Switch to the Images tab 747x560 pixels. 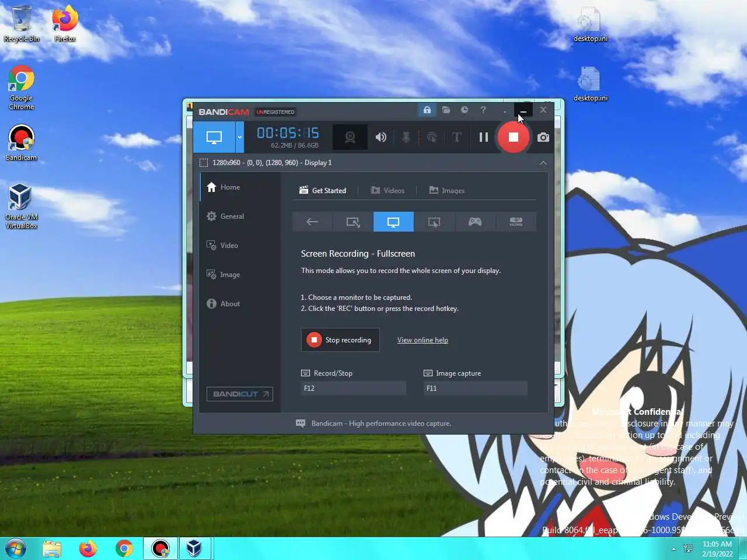[x=447, y=191]
